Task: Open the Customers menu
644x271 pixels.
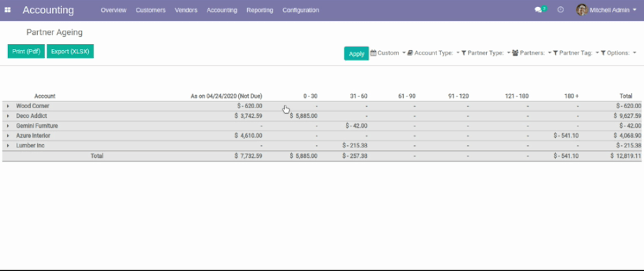Action: [x=151, y=10]
